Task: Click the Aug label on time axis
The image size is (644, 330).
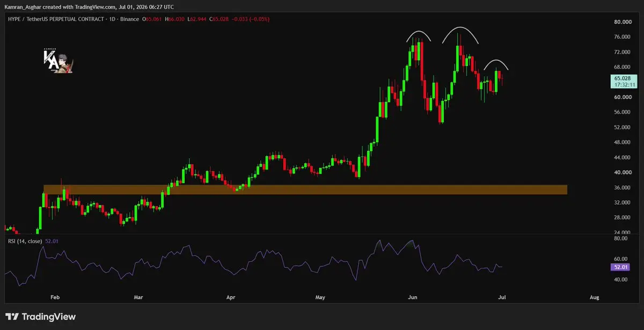Action: [x=594, y=297]
